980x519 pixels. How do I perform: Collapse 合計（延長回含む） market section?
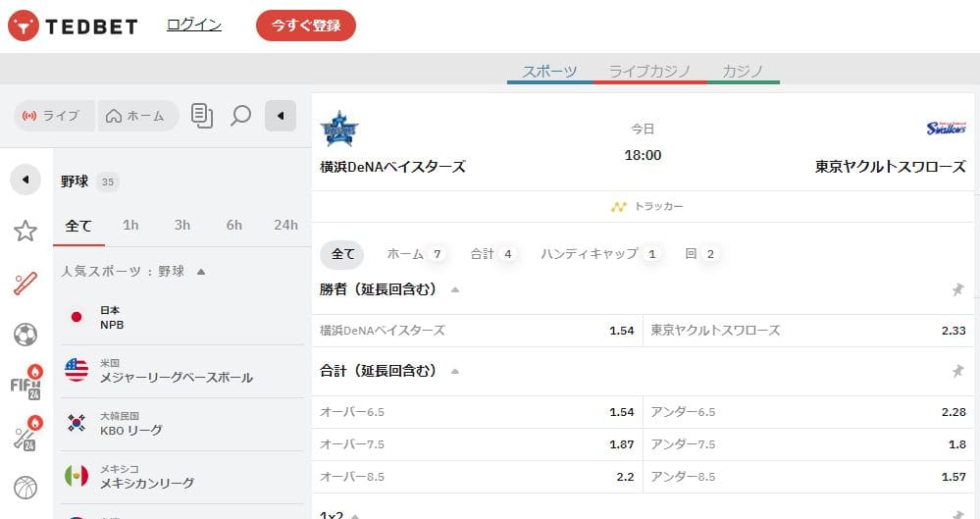(455, 371)
